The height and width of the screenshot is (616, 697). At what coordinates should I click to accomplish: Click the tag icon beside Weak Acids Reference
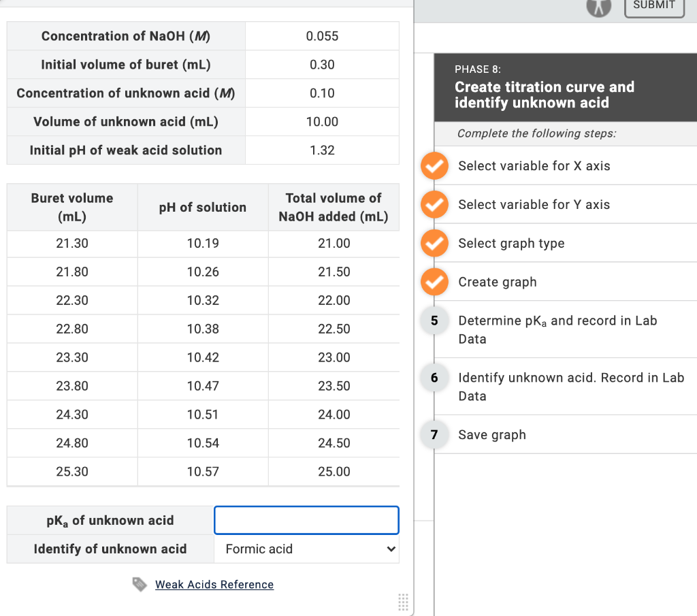click(140, 584)
